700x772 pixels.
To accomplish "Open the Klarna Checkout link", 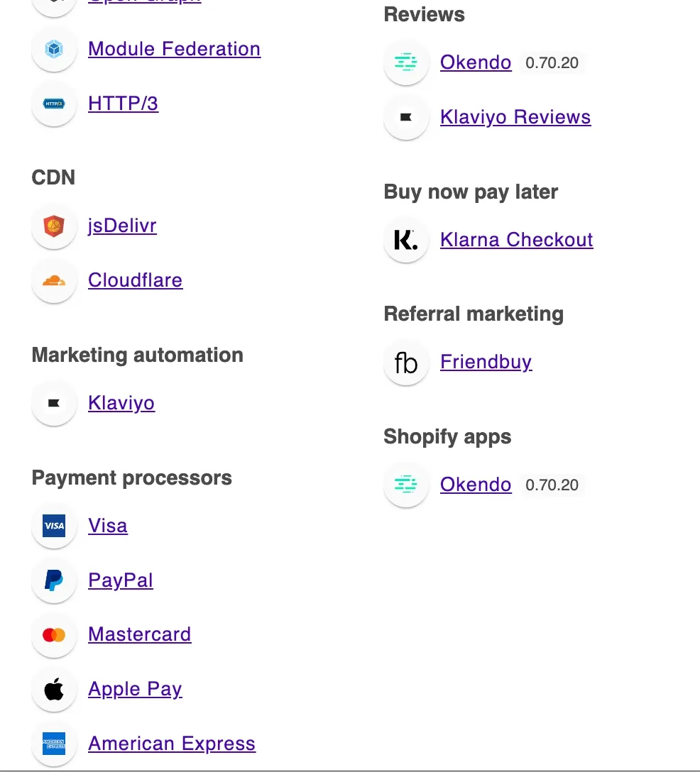I will [516, 240].
